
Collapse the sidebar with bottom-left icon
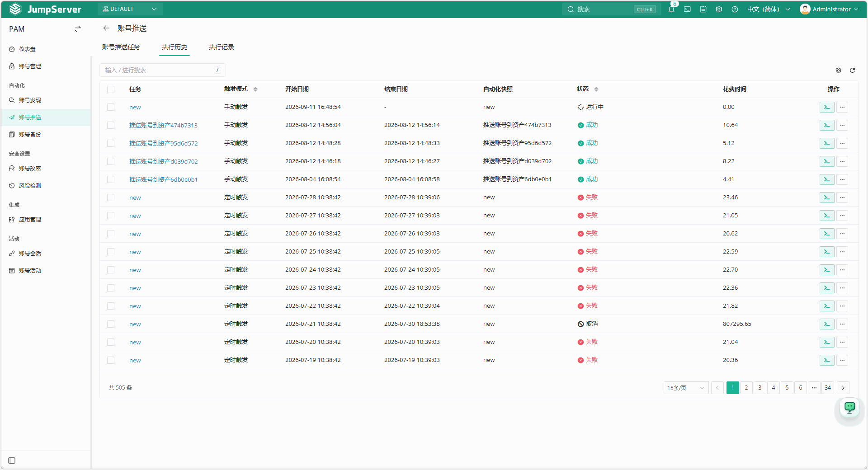12,461
